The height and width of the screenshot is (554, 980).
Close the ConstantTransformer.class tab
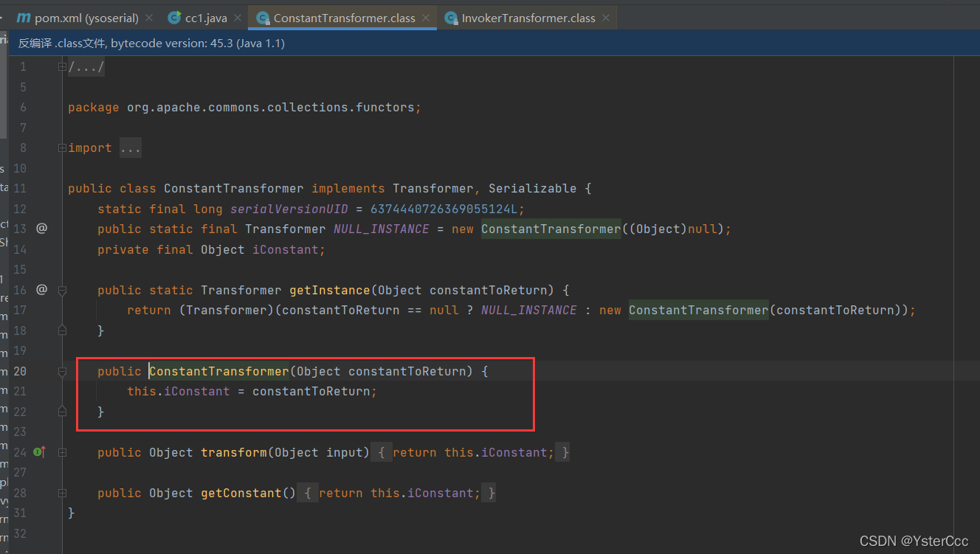pyautogui.click(x=426, y=18)
